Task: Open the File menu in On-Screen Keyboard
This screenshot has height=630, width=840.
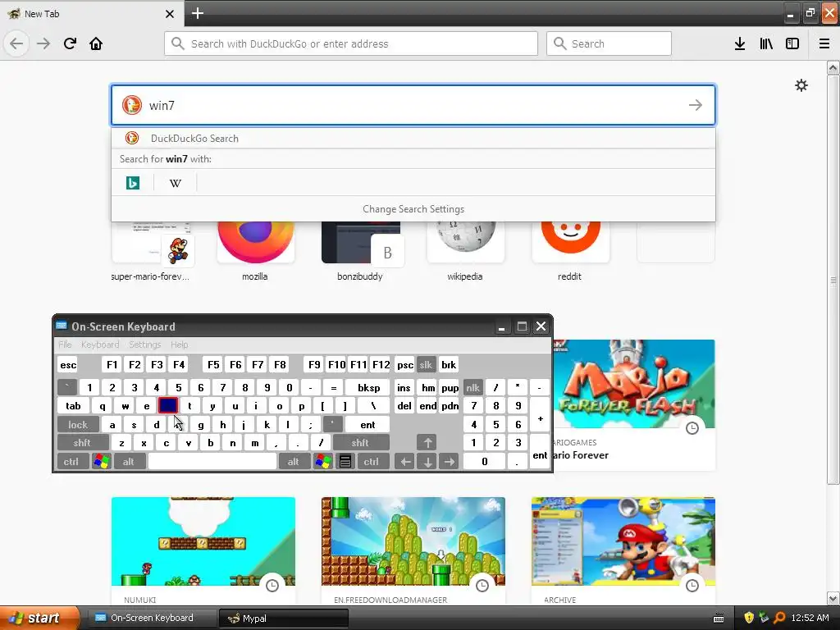Action: point(65,345)
